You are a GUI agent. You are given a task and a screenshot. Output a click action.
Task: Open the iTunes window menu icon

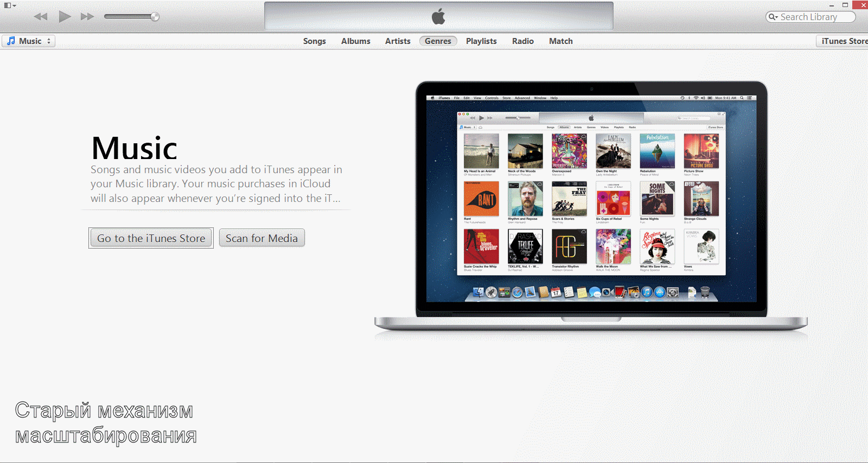pyautogui.click(x=10, y=5)
